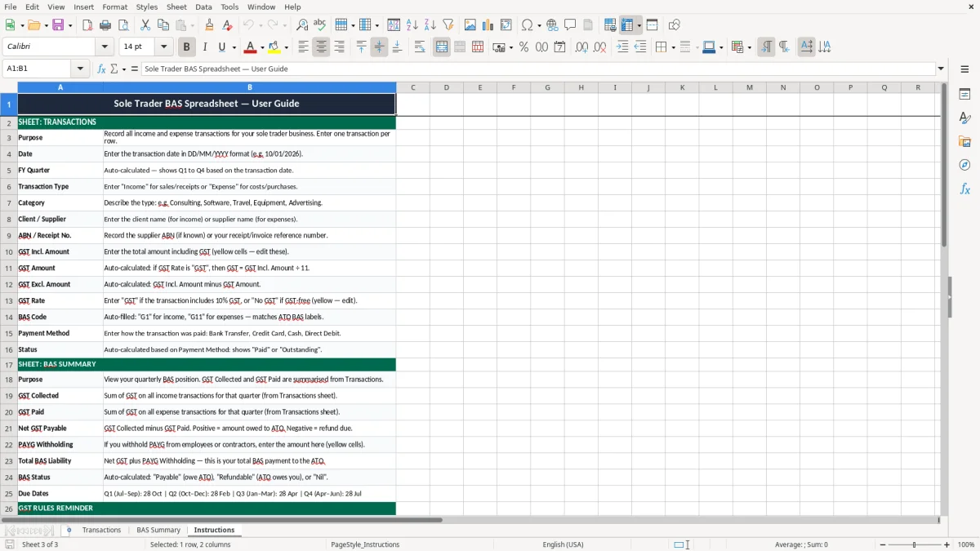This screenshot has width=980, height=551.
Task: Toggle Align Right
Action: point(339,47)
